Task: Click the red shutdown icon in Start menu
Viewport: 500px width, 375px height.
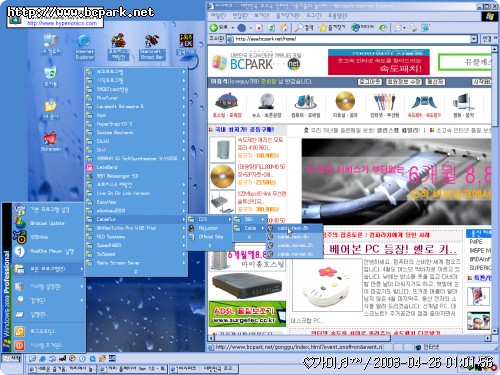Action: tap(19, 345)
